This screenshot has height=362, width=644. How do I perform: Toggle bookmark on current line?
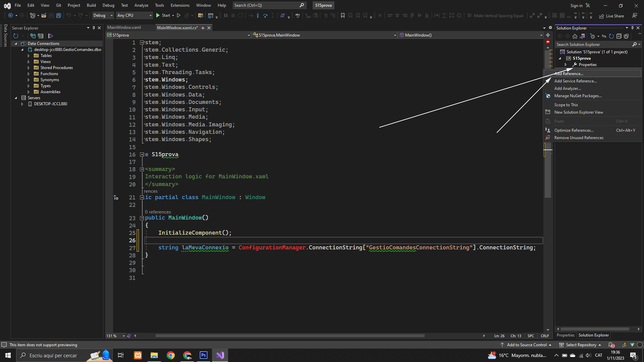[342, 15]
